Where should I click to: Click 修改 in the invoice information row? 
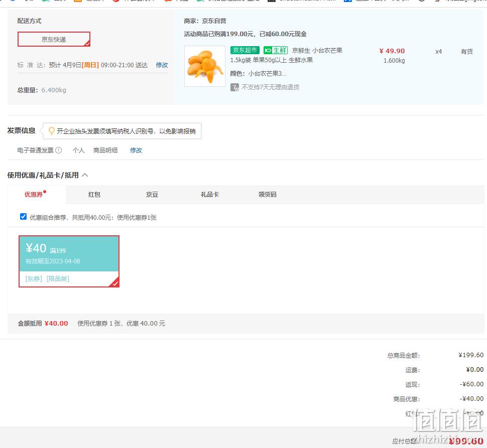pos(136,151)
